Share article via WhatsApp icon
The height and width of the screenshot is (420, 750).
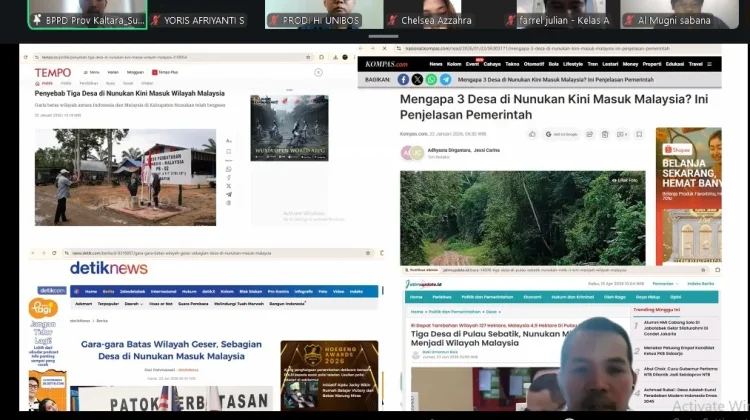click(x=431, y=80)
